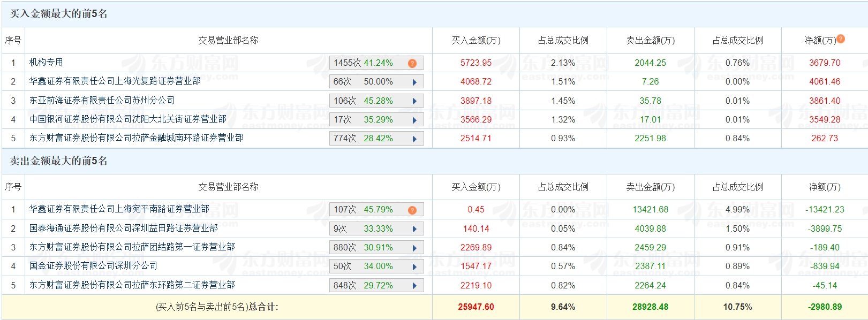The width and height of the screenshot is (868, 320).
Task: Open 东亚前海证券有限责任公司苏州分公司 link
Action: click(x=102, y=101)
